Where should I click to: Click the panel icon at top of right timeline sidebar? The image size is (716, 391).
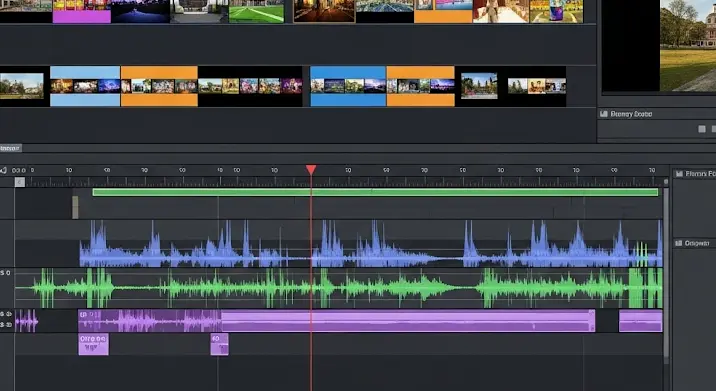[x=679, y=174]
